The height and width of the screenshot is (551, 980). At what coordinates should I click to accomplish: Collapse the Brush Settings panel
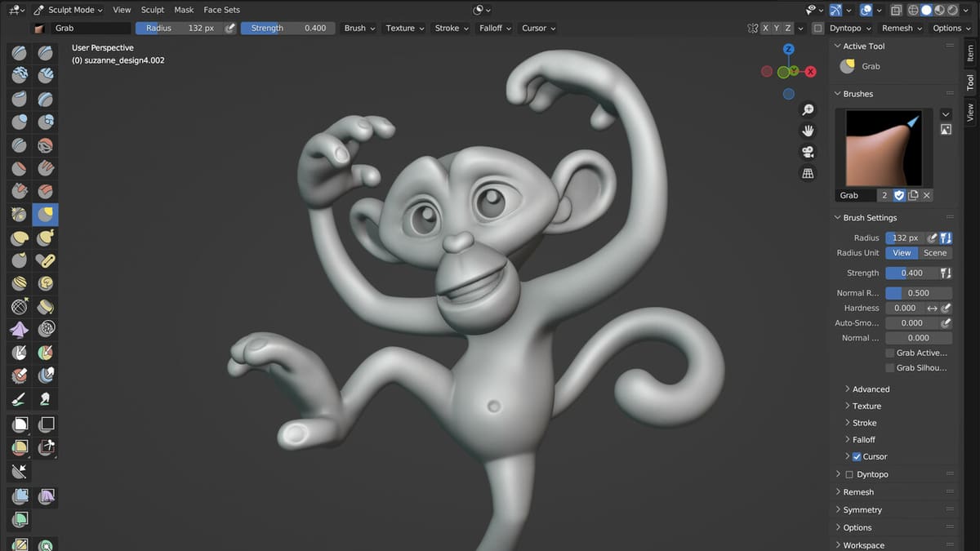tap(870, 218)
